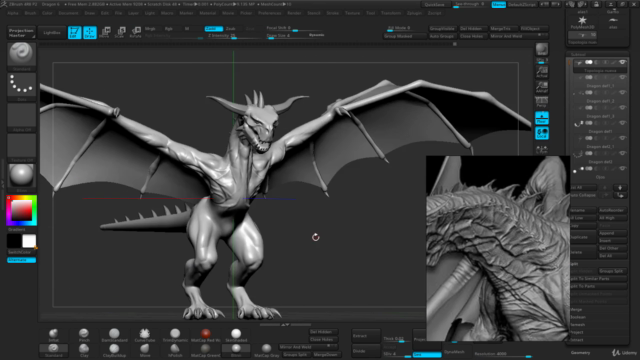The image size is (640, 360).
Task: Click the Extract button
Action: pos(365,336)
